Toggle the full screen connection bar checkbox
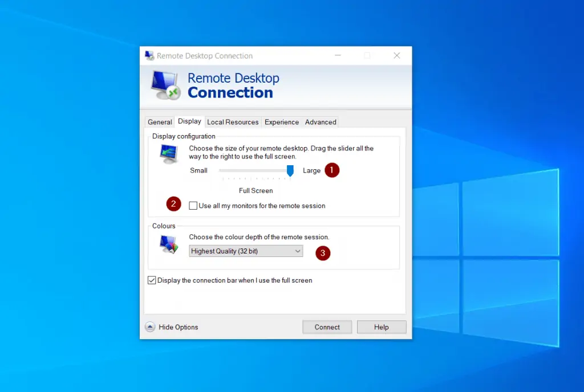584x392 pixels. coord(152,280)
